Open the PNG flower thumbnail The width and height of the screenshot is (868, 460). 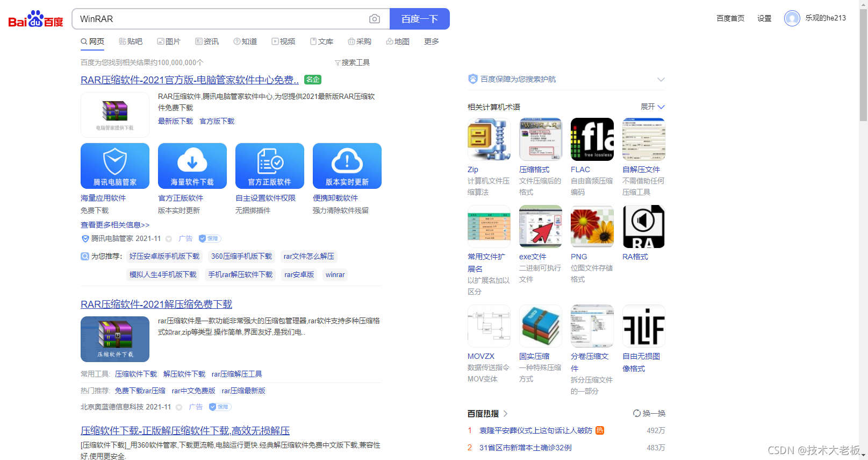point(592,227)
